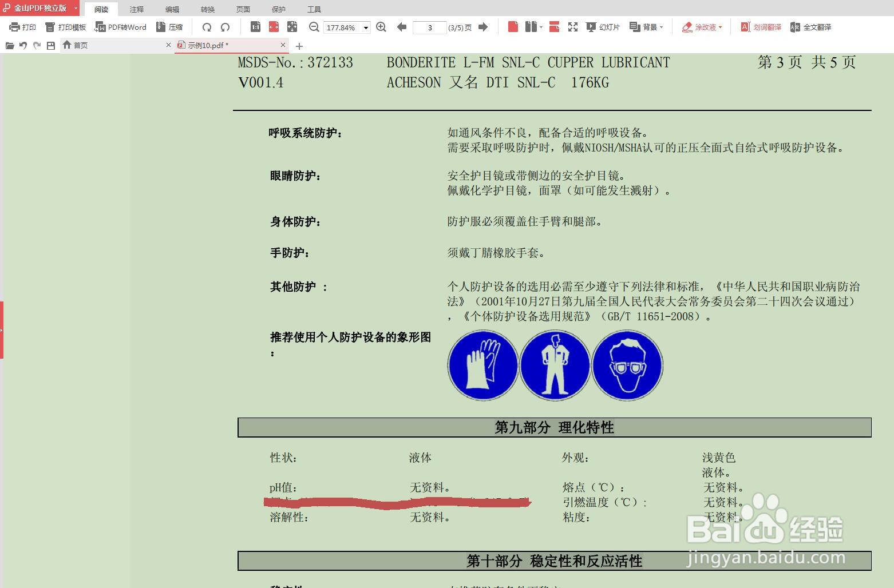Click the 打印 print button
The image size is (894, 588).
coord(22,27)
